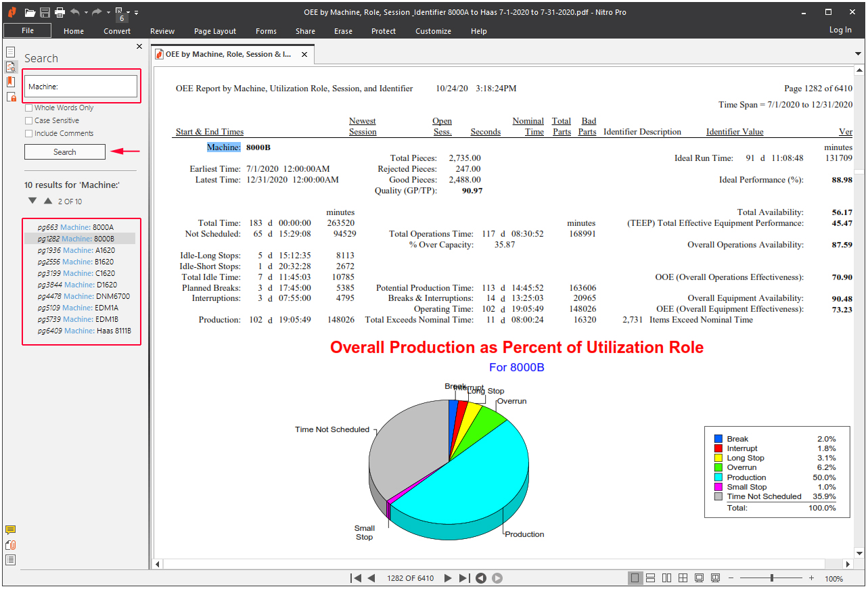This screenshot has width=868, height=589.
Task: Open Attachments pane paperclip icon
Action: coord(11,545)
